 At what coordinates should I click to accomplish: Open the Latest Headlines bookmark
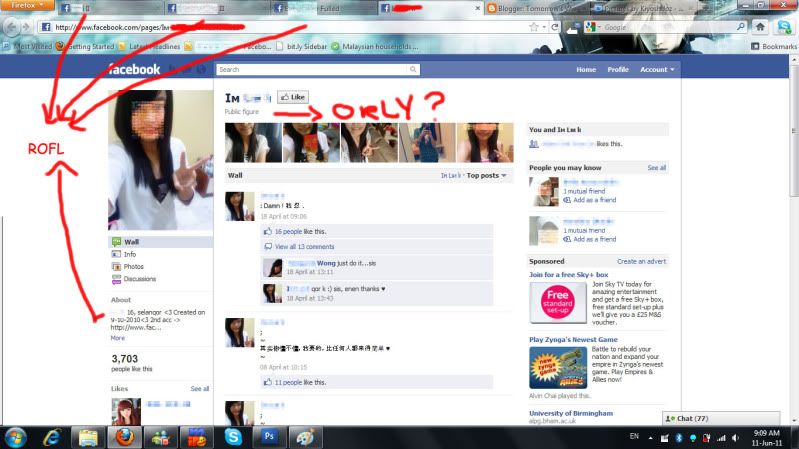tap(149, 46)
